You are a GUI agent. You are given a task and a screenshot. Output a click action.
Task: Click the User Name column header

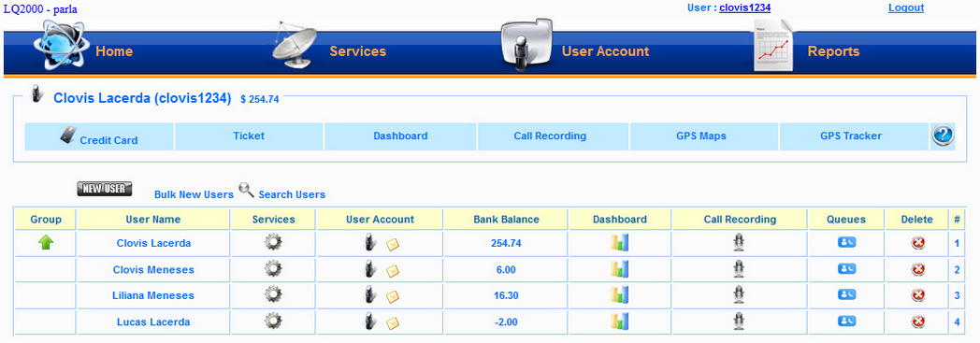click(x=153, y=220)
